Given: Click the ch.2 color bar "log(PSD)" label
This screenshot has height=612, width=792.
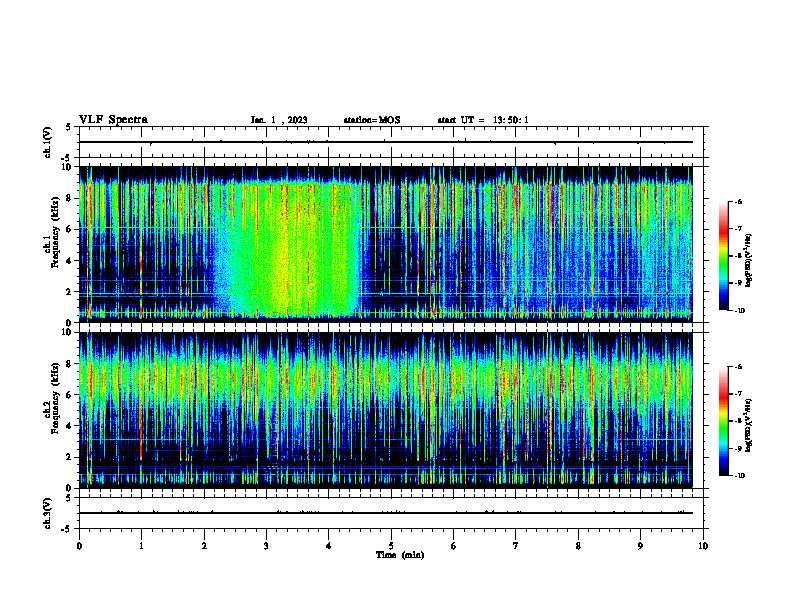Looking at the screenshot, I should pyautogui.click(x=750, y=425).
